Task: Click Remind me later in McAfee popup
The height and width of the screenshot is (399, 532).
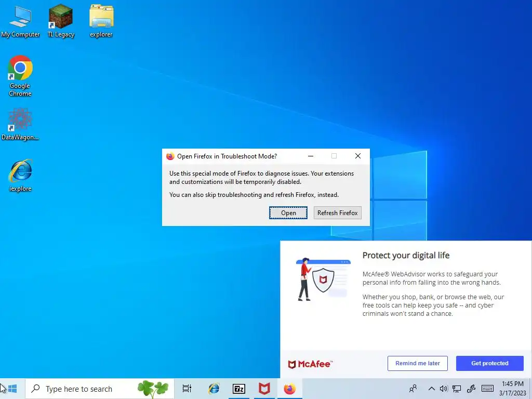Action: point(417,363)
